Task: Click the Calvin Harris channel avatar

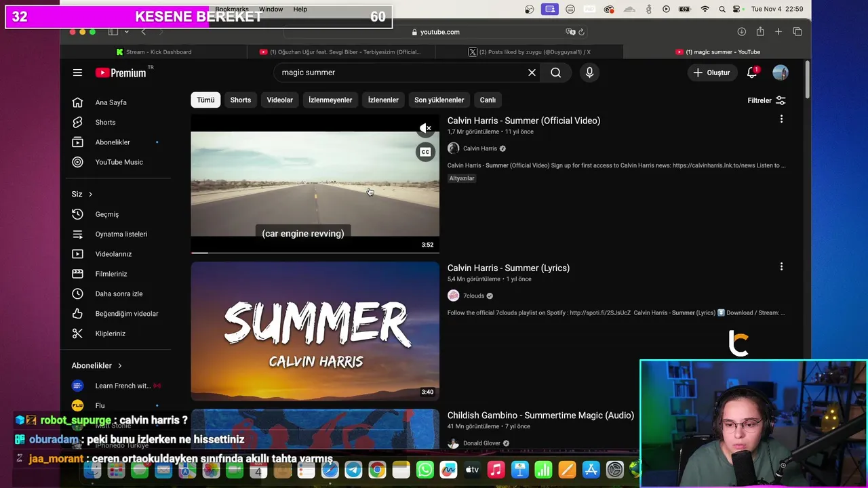Action: click(454, 148)
